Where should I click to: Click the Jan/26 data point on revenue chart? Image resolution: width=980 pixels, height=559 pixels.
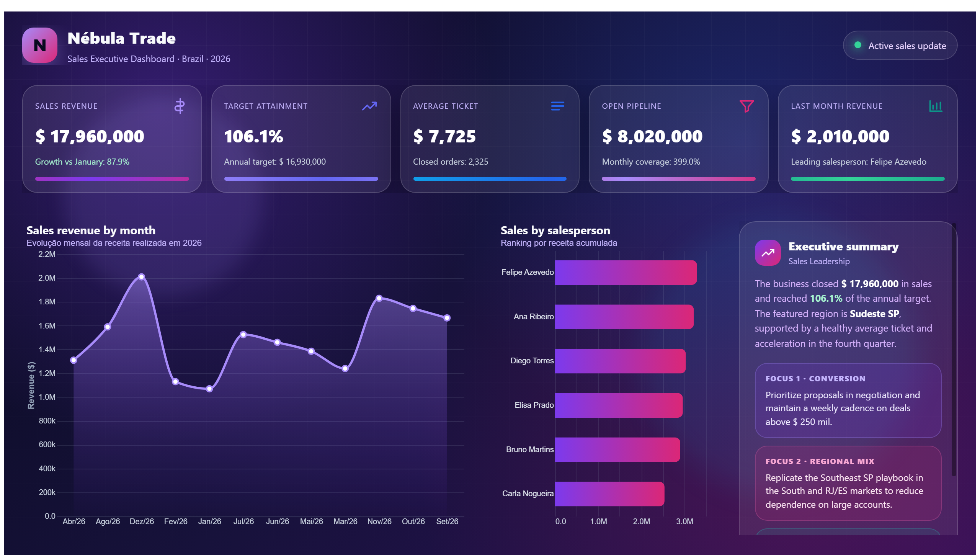(209, 389)
